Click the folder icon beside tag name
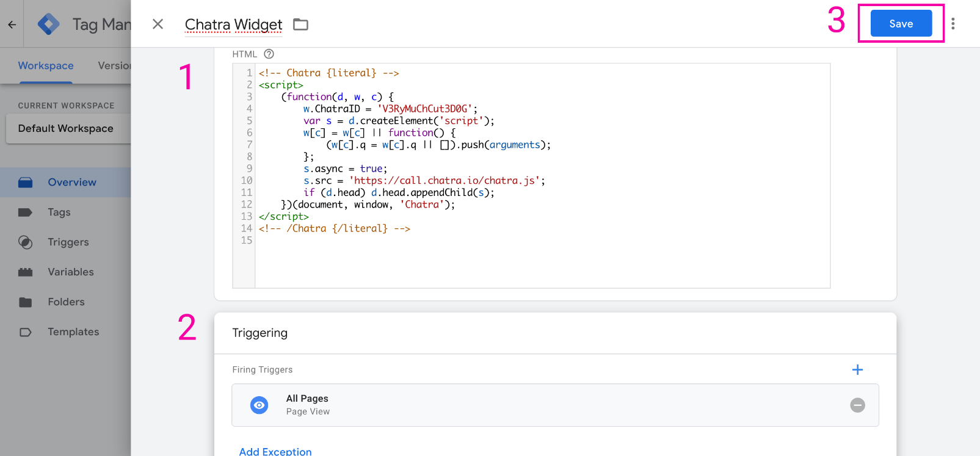This screenshot has width=980, height=456. pyautogui.click(x=300, y=24)
